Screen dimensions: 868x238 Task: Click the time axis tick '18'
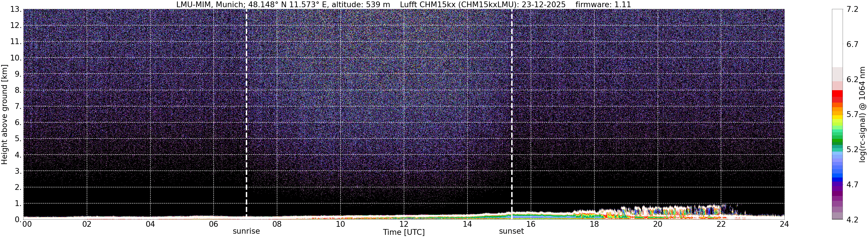(594, 224)
